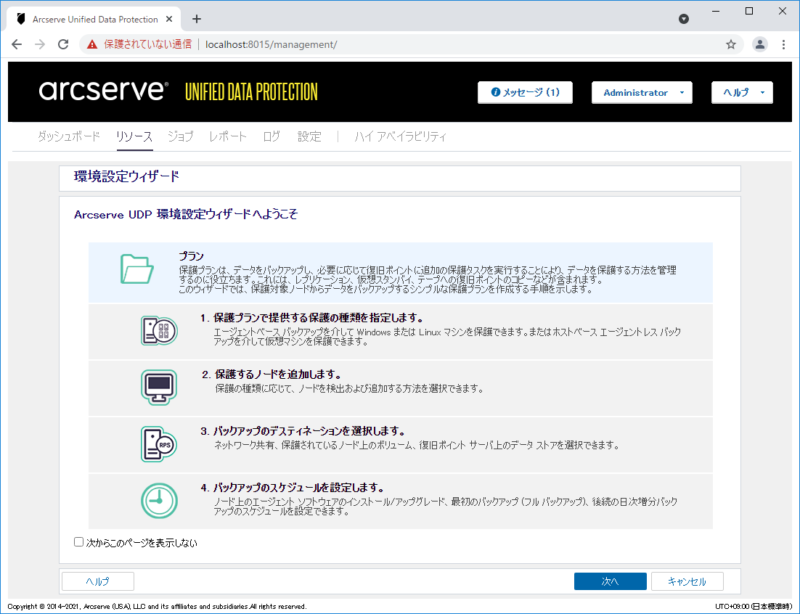Expand the ヘルプ dropdown at top right
Screen dimensions: 800x614
point(742,92)
